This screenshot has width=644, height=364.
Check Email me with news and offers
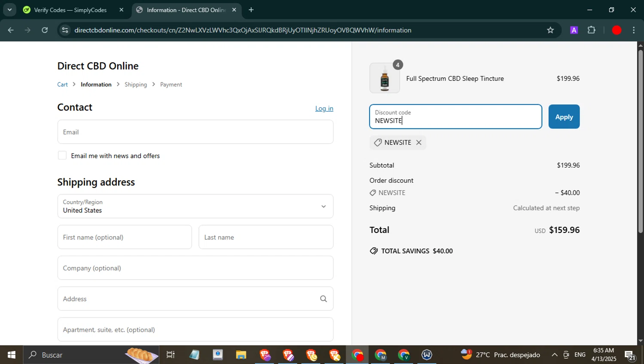point(62,156)
